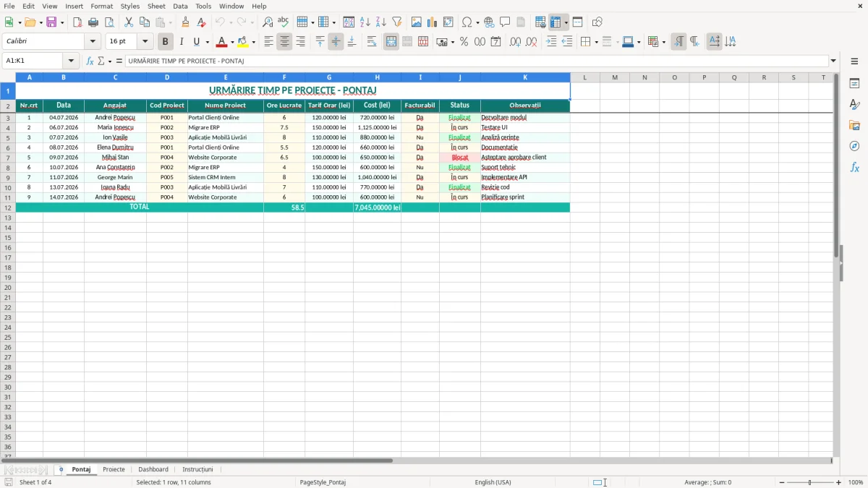Screen dimensions: 868x488
Task: Cut the selected cells
Action: click(x=129, y=22)
